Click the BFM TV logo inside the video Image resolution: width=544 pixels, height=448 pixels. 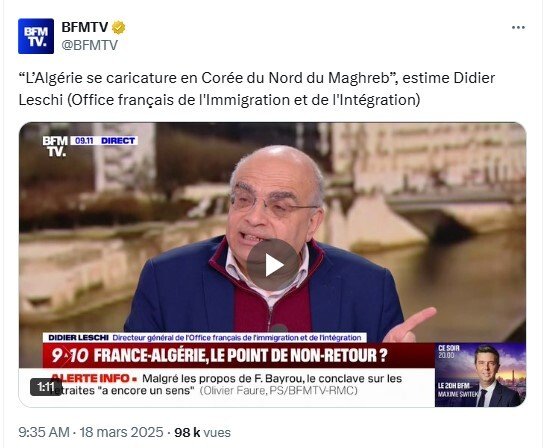pos(55,146)
